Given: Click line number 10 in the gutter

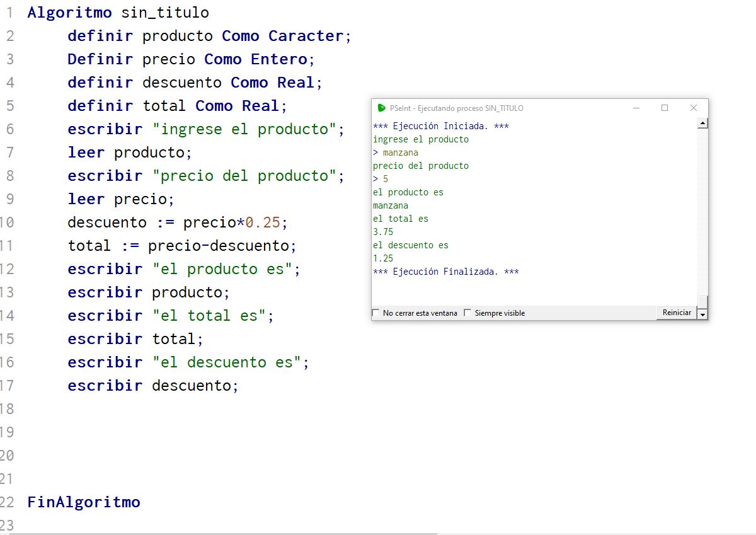Looking at the screenshot, I should pyautogui.click(x=8, y=222).
